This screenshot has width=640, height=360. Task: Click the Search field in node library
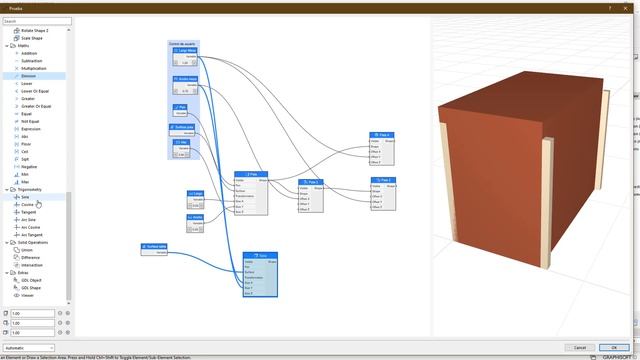coord(37,21)
